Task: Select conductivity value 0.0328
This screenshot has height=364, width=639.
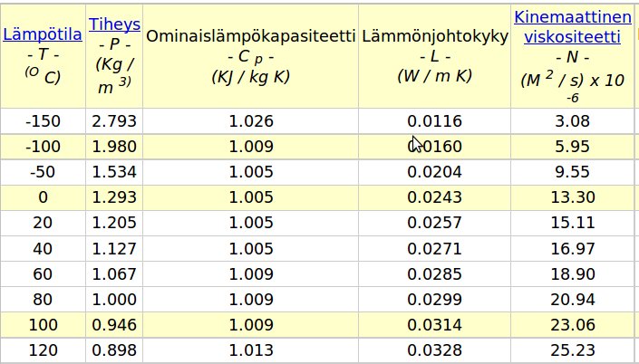Action: tap(434, 350)
